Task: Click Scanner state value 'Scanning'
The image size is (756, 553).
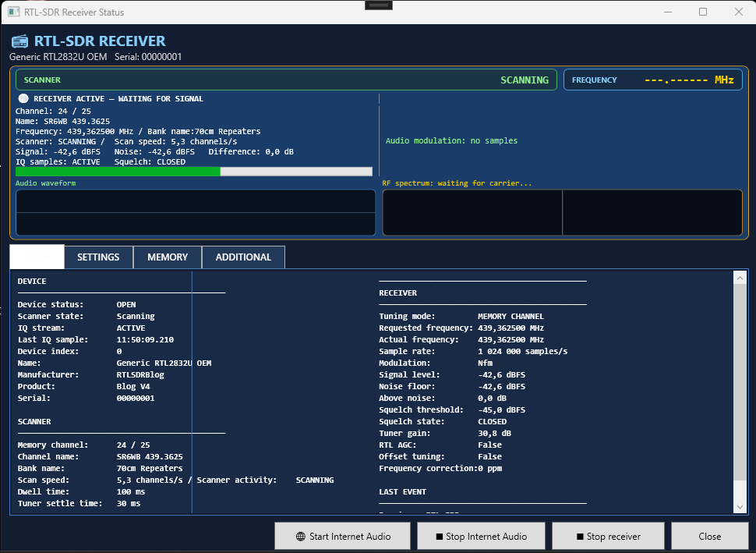Action: (x=136, y=317)
